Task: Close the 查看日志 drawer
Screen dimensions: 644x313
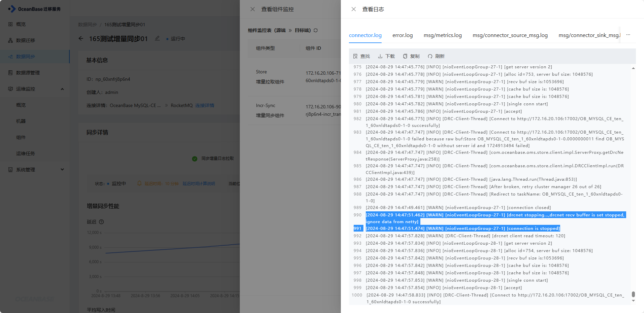Action: pyautogui.click(x=354, y=9)
